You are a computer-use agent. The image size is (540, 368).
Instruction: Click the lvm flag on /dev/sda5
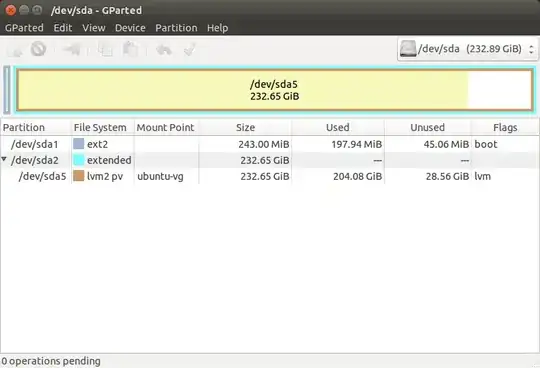(x=482, y=176)
